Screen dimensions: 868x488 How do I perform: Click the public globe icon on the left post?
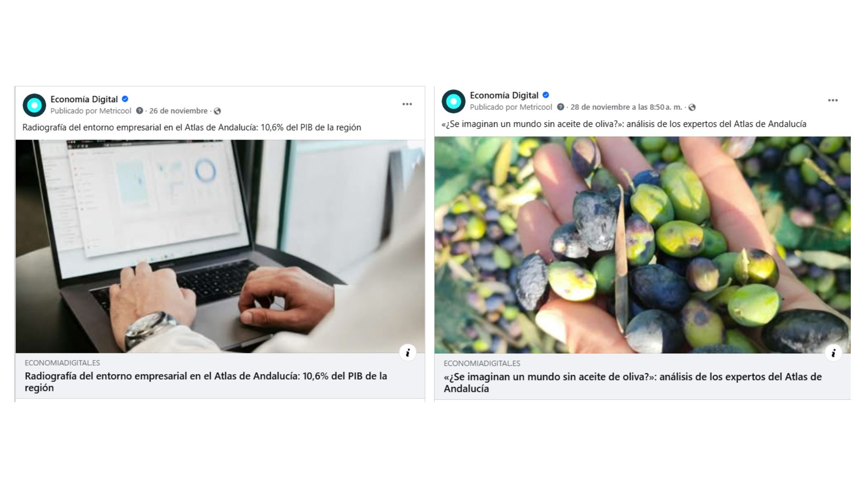[x=217, y=111]
